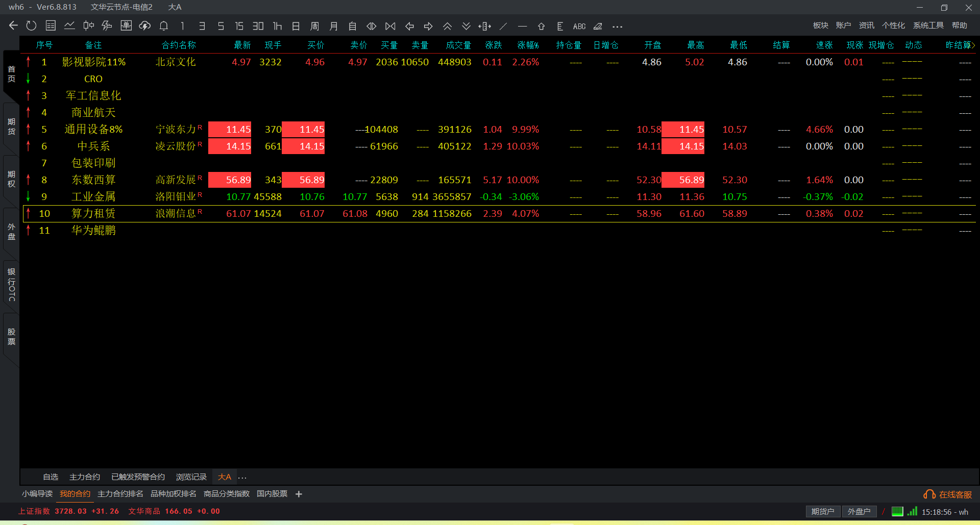Switch to 外盘 side tab
Image resolution: width=980 pixels, height=525 pixels.
(11, 232)
